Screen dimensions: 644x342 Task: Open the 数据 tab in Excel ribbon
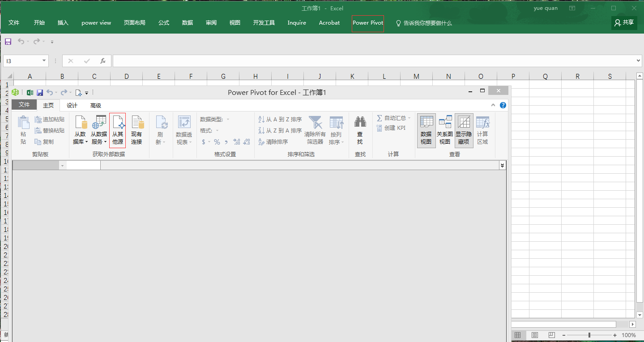188,23
